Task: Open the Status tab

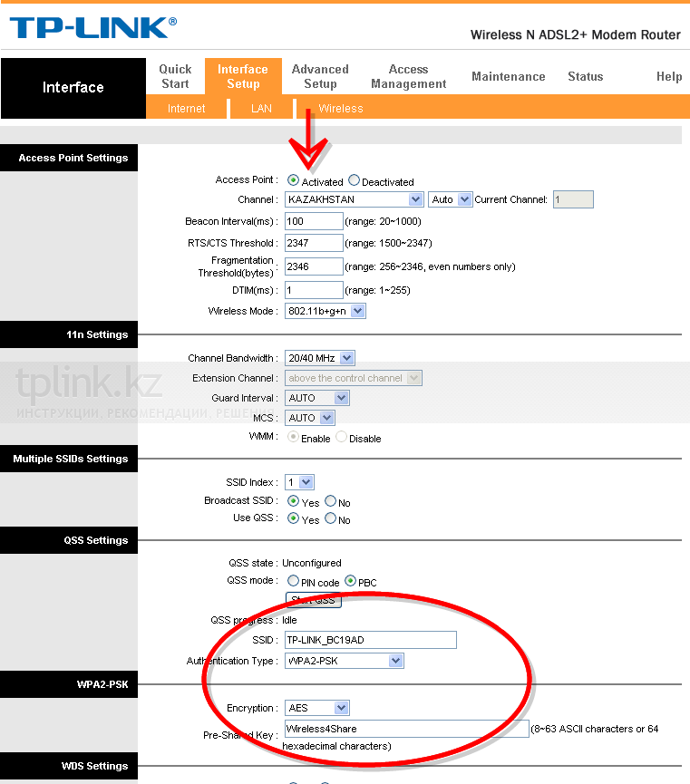Action: 586,76
